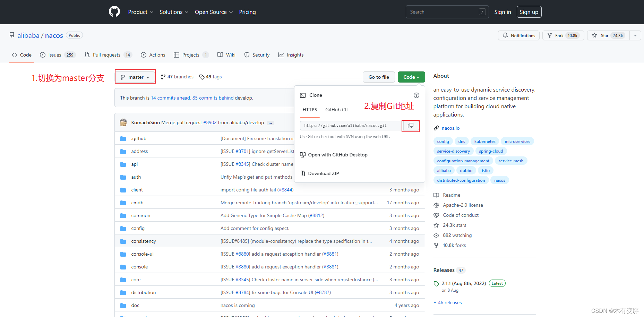Click the .github folder icon
The width and height of the screenshot is (644, 317).
(x=123, y=139)
